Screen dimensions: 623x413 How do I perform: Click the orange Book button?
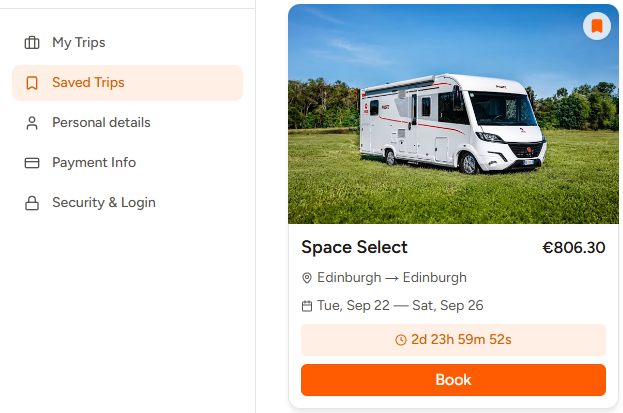(453, 380)
